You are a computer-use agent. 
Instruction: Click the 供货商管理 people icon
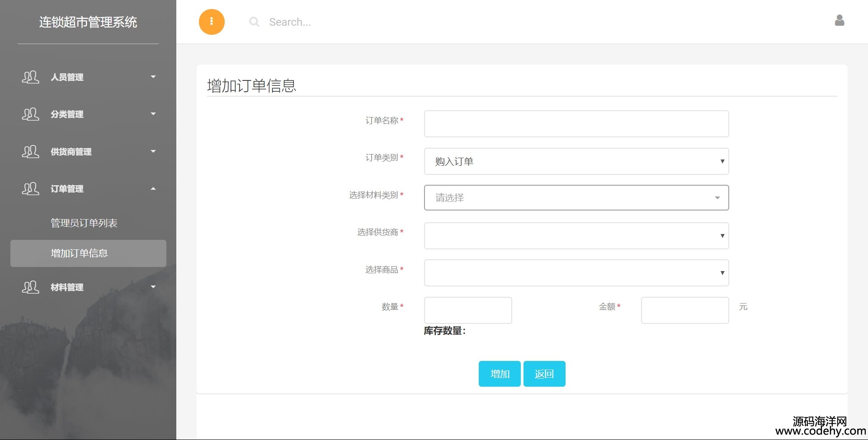click(30, 151)
